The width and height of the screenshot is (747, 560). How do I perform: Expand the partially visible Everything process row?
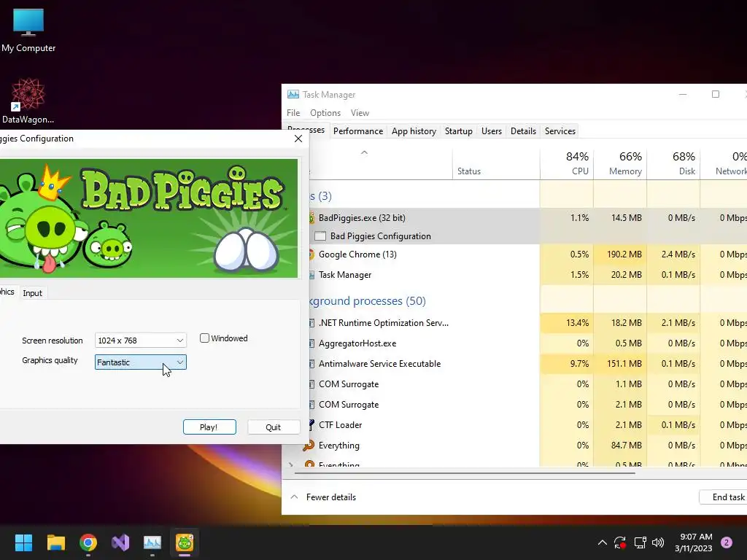(x=291, y=464)
